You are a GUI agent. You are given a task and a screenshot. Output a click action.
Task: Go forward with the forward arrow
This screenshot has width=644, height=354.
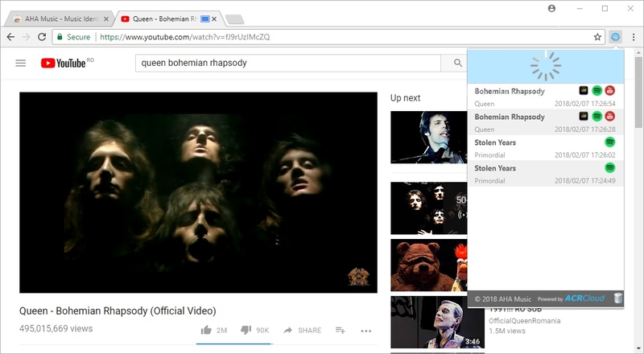point(27,37)
